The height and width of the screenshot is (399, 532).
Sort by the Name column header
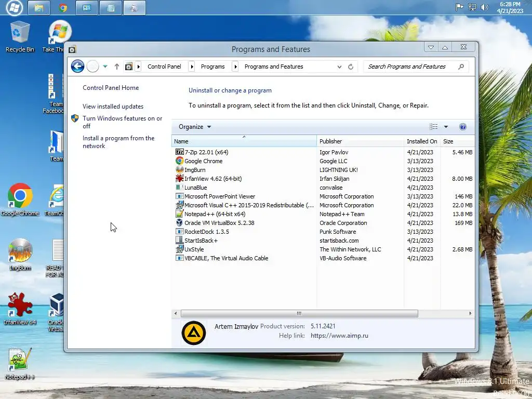click(244, 141)
